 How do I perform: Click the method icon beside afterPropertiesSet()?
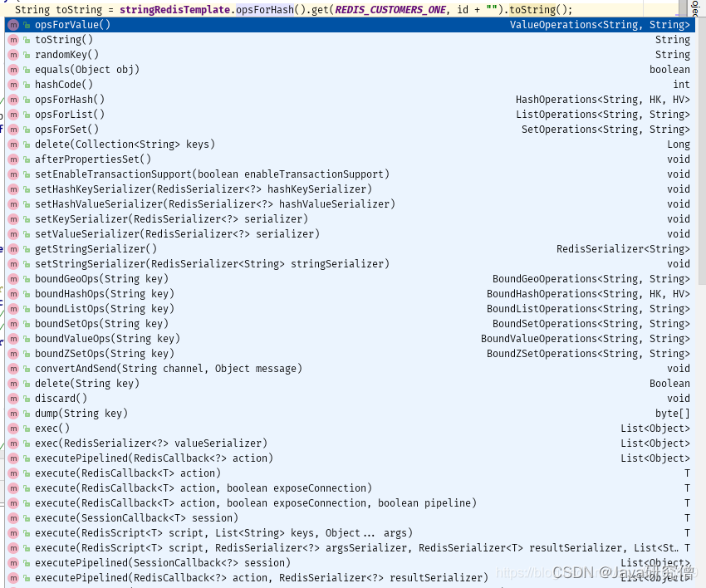(x=13, y=159)
